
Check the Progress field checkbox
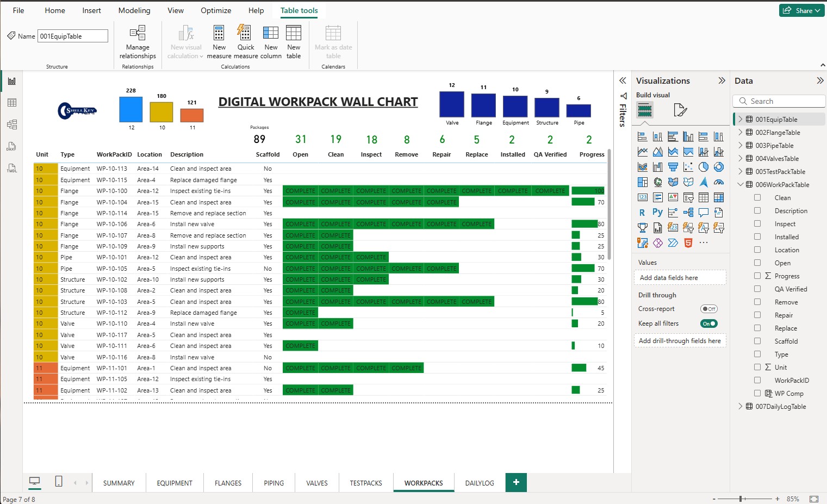[757, 276]
